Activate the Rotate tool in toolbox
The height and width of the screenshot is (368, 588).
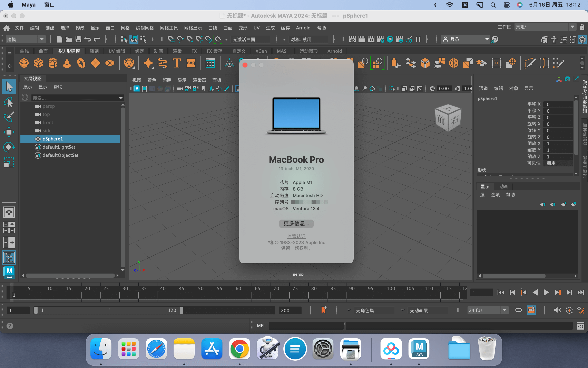coord(9,147)
